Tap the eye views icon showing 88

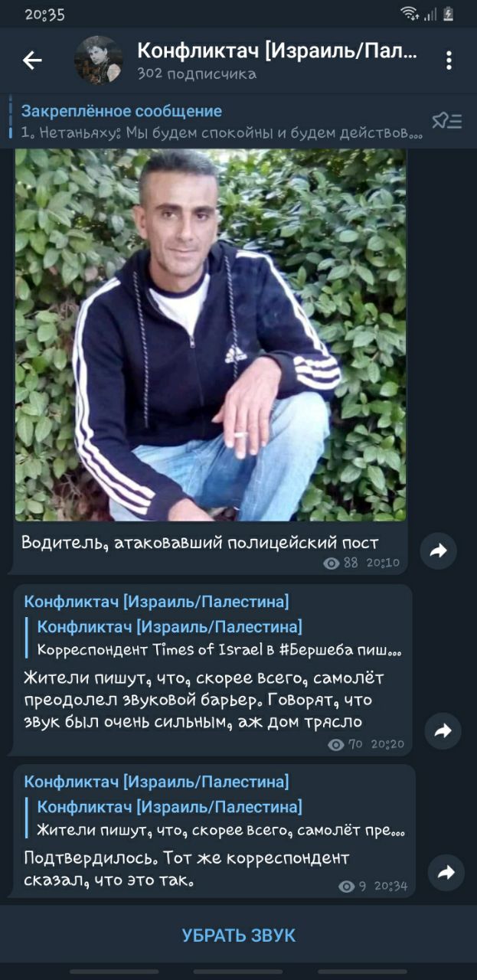332,563
